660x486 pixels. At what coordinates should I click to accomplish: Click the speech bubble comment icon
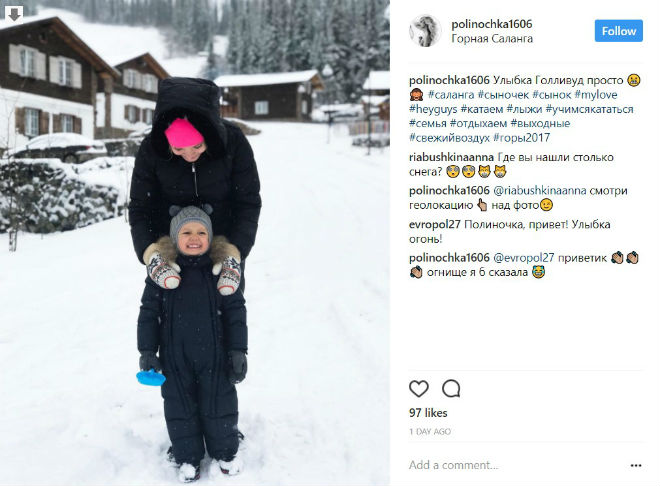click(451, 388)
